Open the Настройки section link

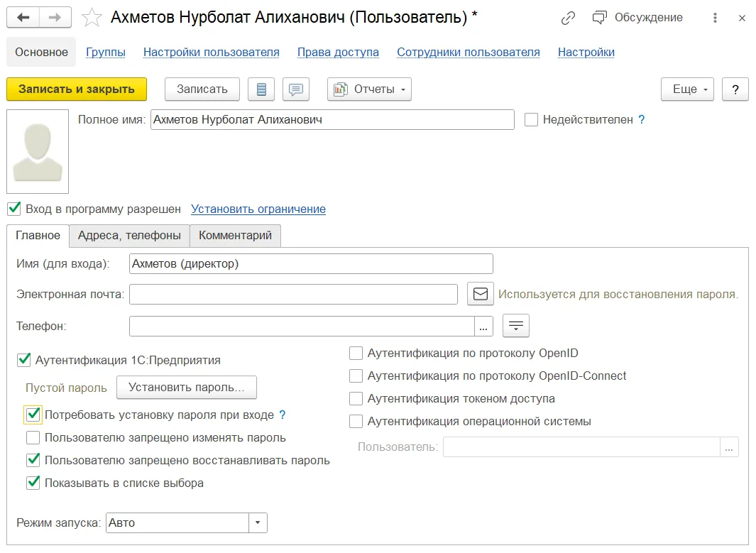(x=586, y=52)
